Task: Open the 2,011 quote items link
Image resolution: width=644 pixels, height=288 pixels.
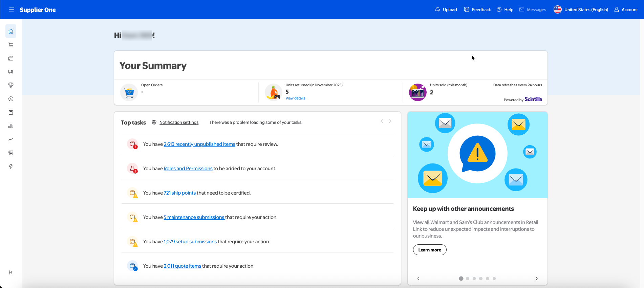Action: 183,266
